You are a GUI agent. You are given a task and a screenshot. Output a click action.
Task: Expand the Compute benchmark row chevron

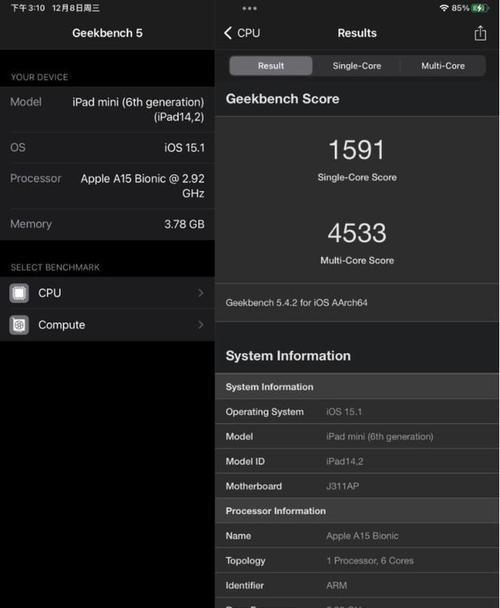[201, 325]
